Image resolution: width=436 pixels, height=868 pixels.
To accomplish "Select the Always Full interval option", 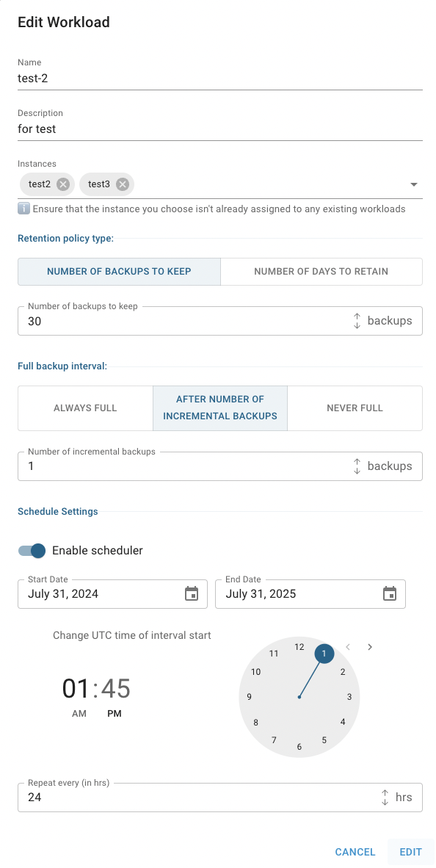I will coord(85,408).
